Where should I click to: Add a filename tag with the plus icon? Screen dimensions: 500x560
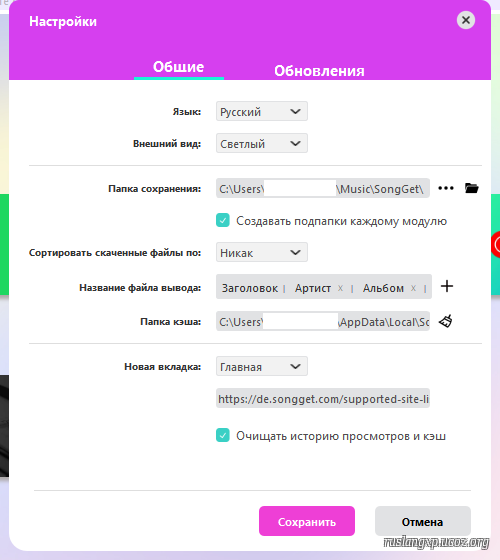pos(447,286)
